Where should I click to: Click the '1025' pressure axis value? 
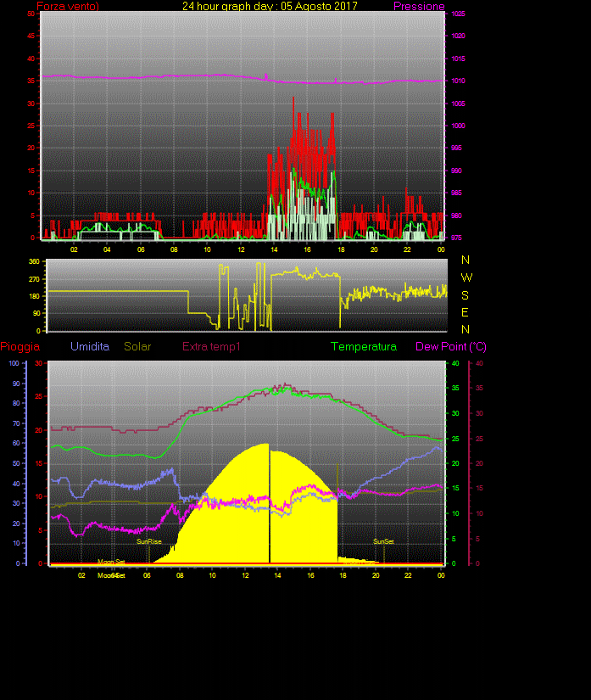coord(458,14)
